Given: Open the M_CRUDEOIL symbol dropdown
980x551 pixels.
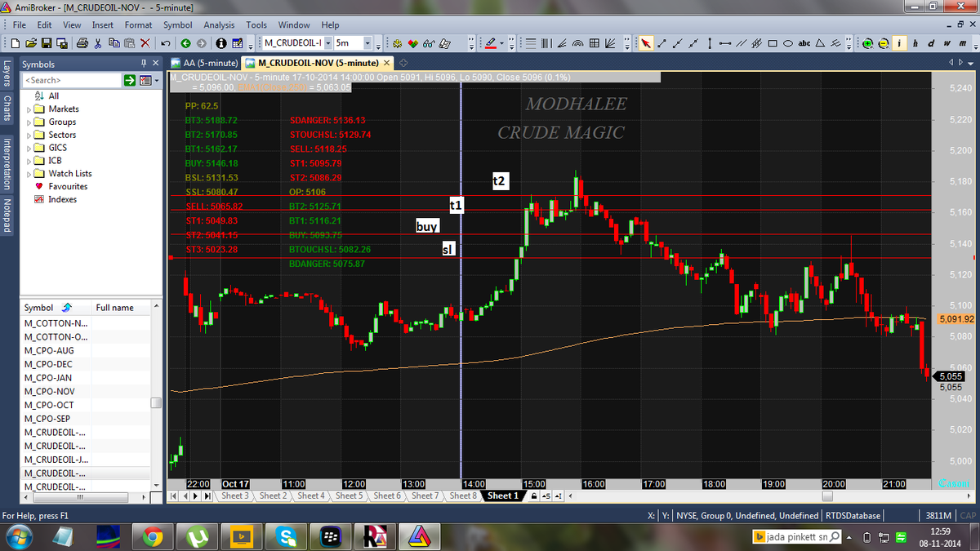Looking at the screenshot, I should tap(328, 43).
